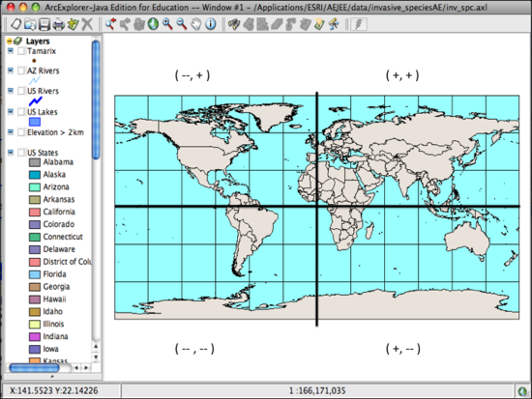Click the greyed Clear selection eraser icon
Screen dimensions: 532x399
[x=277, y=24]
